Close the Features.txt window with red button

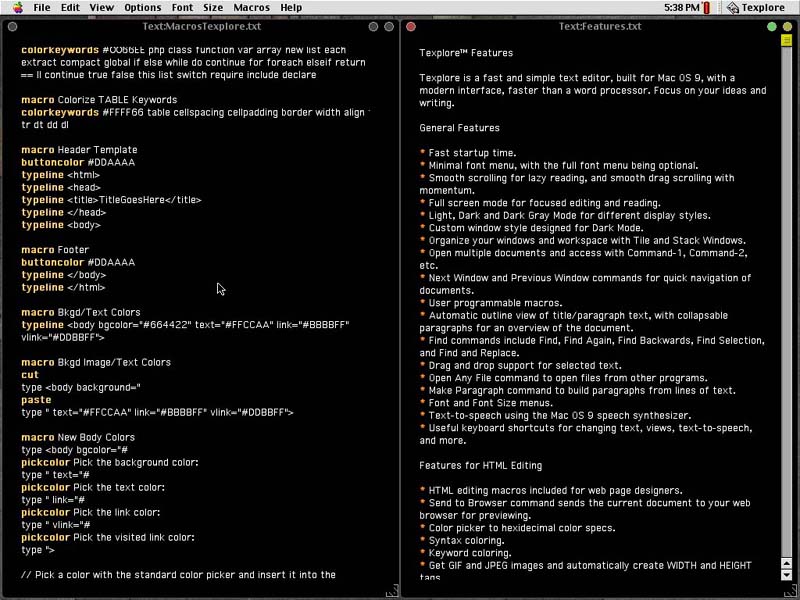point(411,27)
